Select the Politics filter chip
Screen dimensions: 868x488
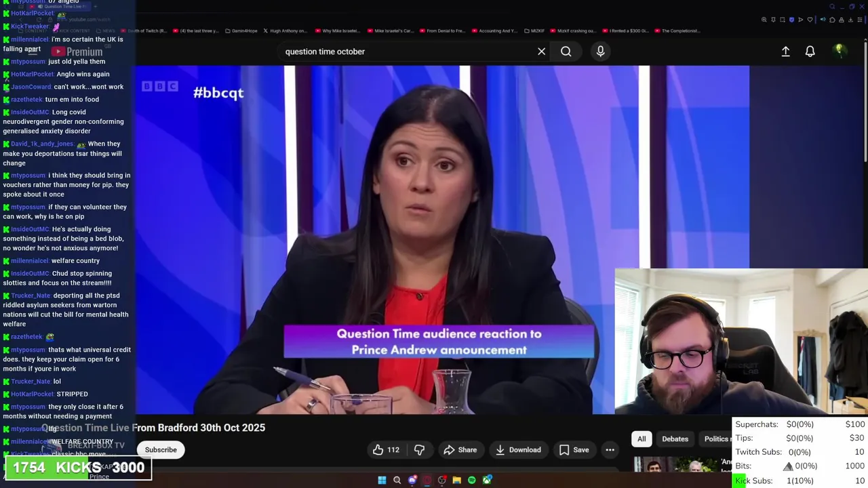(x=717, y=439)
